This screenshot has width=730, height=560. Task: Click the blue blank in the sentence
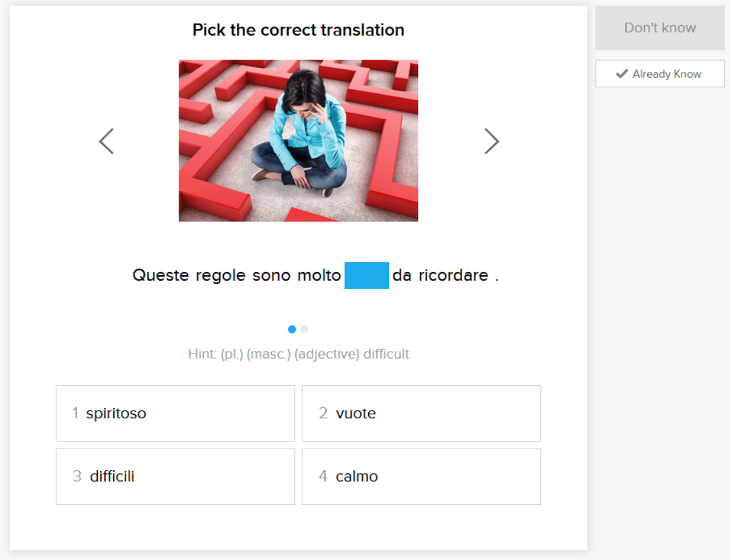pyautogui.click(x=366, y=275)
